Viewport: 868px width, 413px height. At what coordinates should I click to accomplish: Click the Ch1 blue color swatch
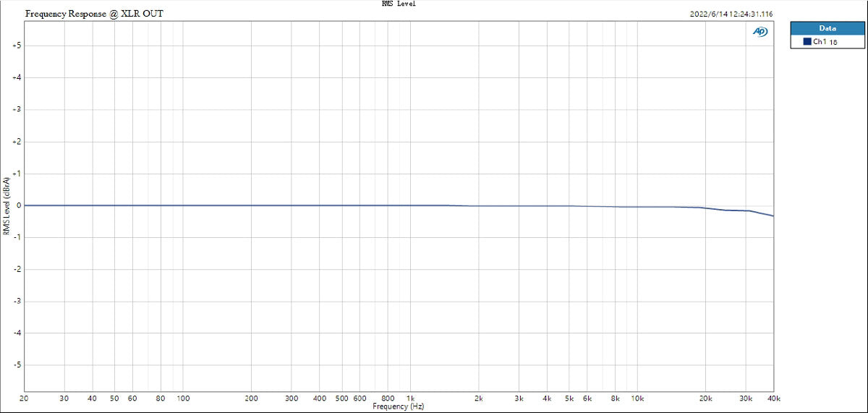(x=807, y=42)
